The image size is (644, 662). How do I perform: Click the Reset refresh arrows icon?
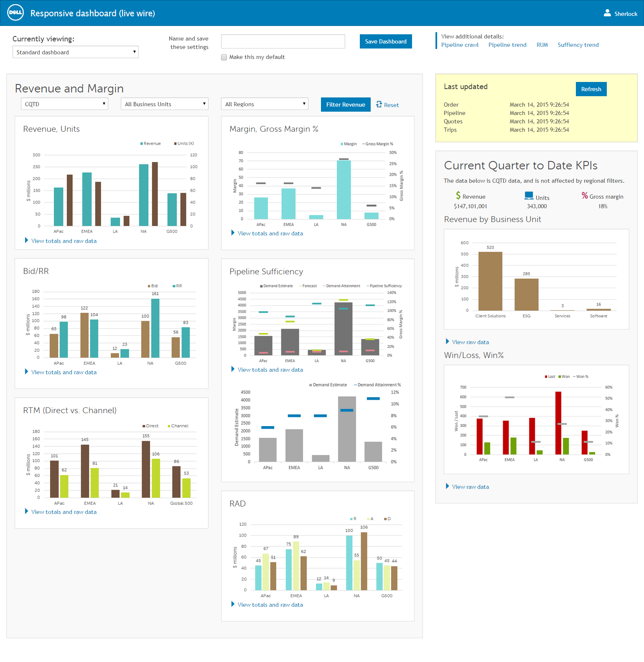coord(379,105)
